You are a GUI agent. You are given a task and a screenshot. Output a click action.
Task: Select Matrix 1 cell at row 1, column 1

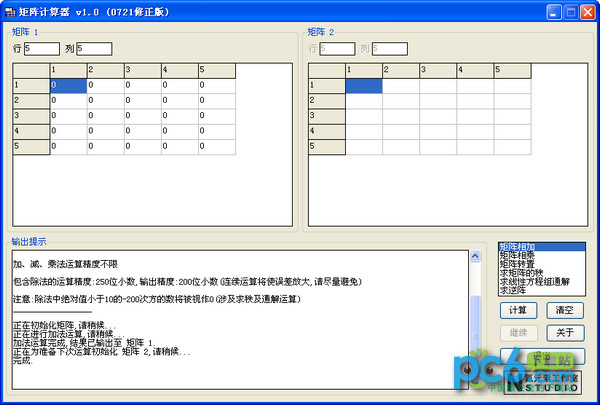[68, 86]
